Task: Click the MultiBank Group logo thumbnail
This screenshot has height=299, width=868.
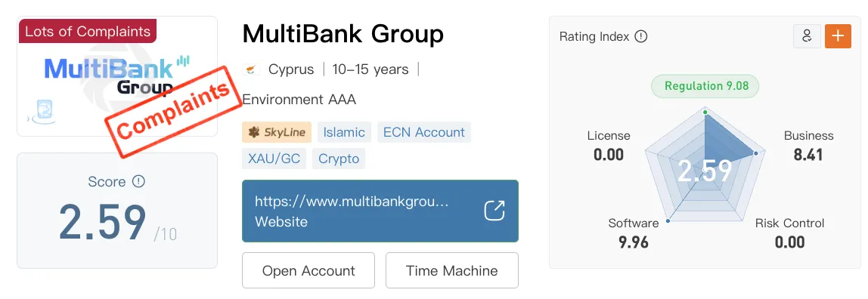Action: [117, 76]
